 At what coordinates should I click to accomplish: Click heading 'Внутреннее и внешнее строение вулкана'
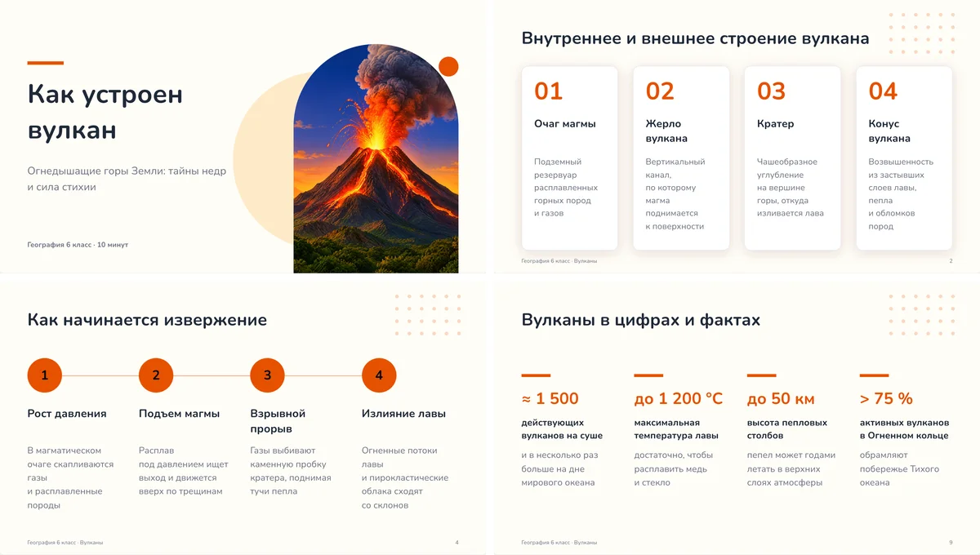tap(695, 38)
